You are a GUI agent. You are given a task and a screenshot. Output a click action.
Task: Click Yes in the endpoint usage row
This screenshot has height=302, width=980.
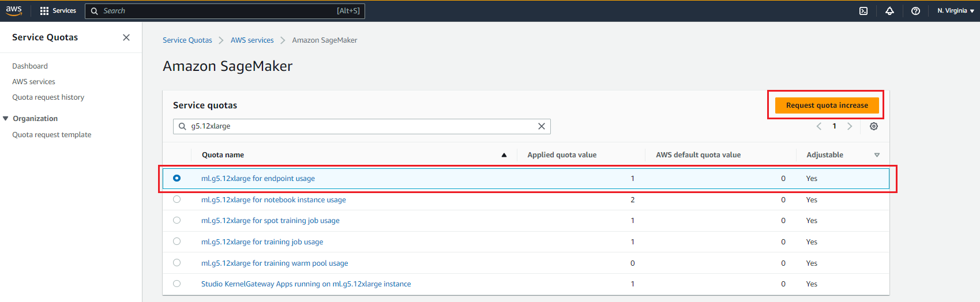pyautogui.click(x=812, y=179)
